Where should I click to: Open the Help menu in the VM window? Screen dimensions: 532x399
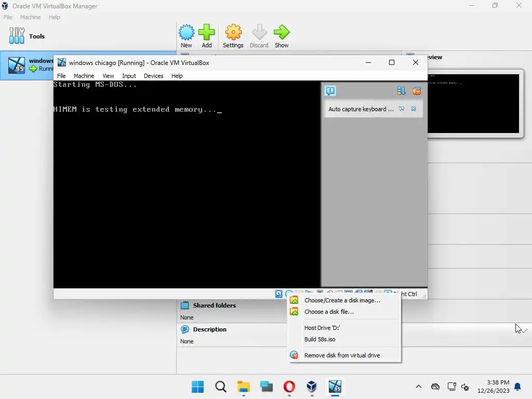tap(177, 76)
